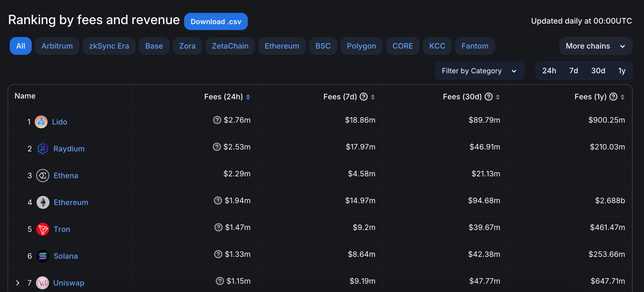Open the Filter by Category dropdown
This screenshot has height=292, width=644.
point(479,71)
